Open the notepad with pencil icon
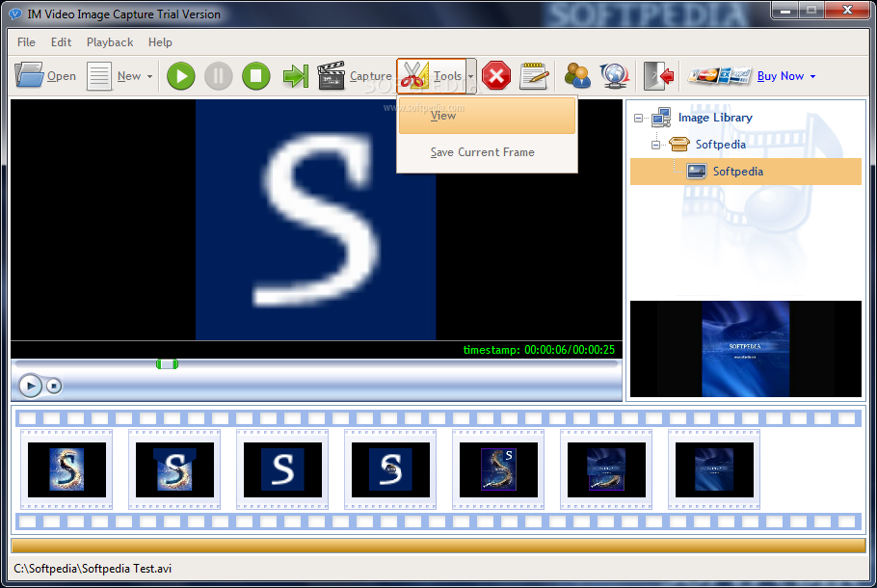The image size is (877, 588). pyautogui.click(x=534, y=76)
